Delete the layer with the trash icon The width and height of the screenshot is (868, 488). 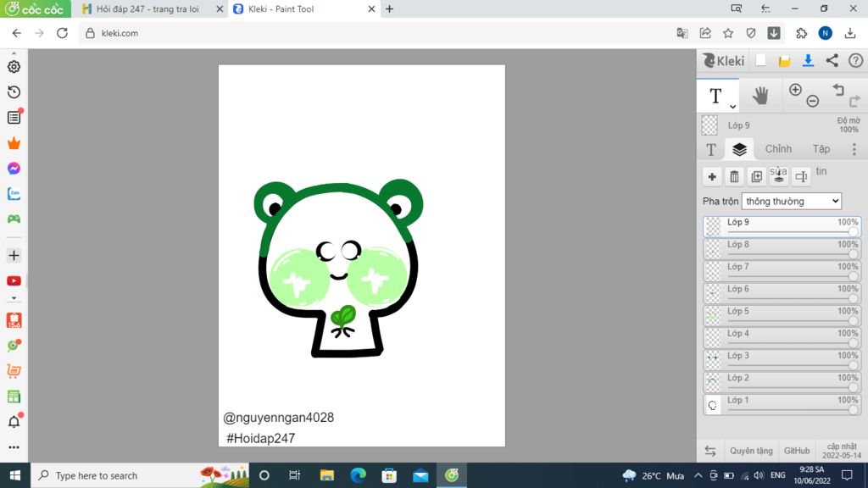734,177
